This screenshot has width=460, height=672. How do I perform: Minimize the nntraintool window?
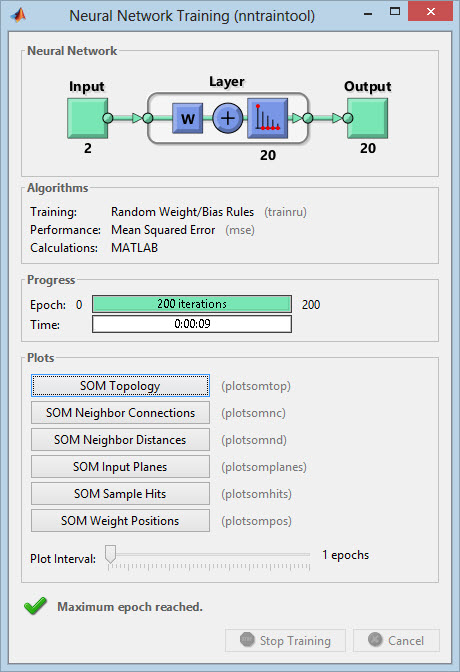[x=368, y=14]
